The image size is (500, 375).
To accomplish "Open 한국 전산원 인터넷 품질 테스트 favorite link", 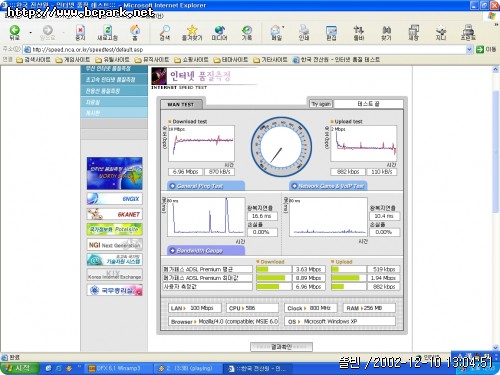I will coord(336,60).
